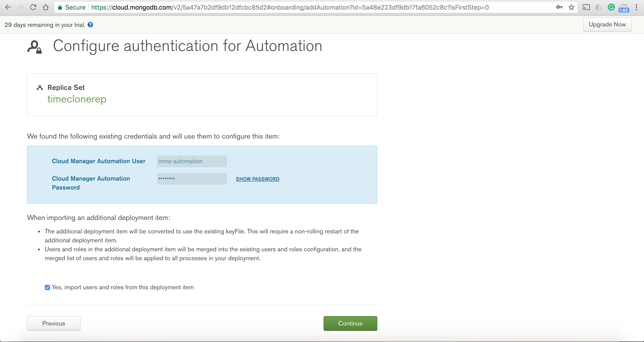Click the 29 days trial notification area

pyautogui.click(x=49, y=25)
